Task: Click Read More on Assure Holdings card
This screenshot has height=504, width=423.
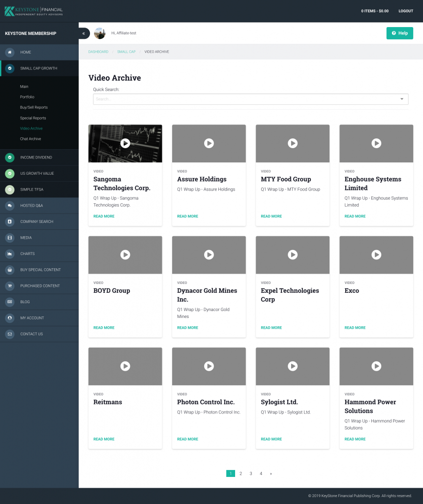Action: pos(187,217)
